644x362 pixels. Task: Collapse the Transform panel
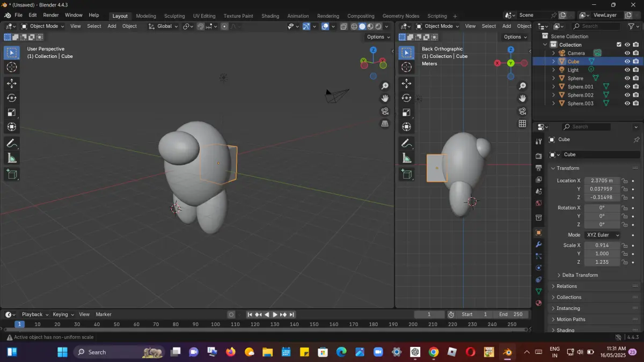click(567, 168)
